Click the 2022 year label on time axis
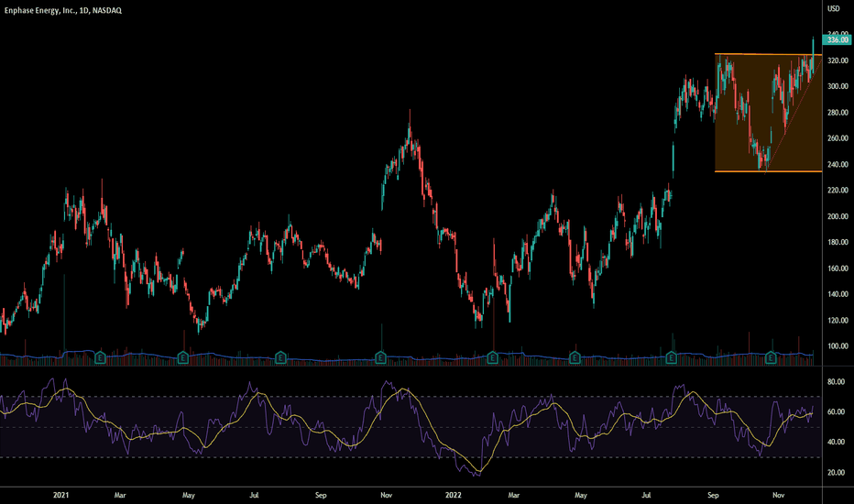Viewport: 854px width, 504px height. pyautogui.click(x=454, y=495)
